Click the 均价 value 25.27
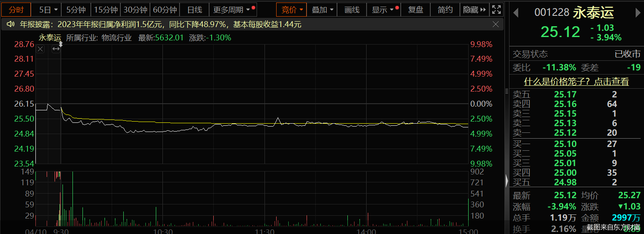Screen dimensions: 644x234 [x=629, y=195]
